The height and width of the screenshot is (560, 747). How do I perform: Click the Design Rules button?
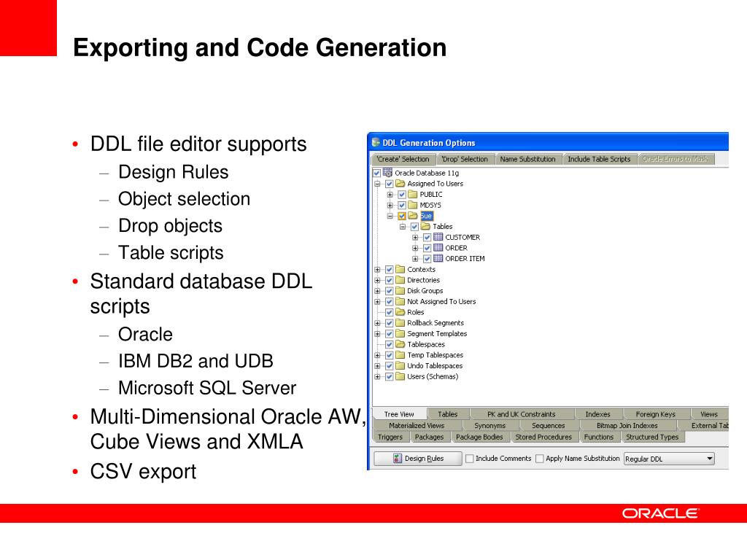click(418, 459)
